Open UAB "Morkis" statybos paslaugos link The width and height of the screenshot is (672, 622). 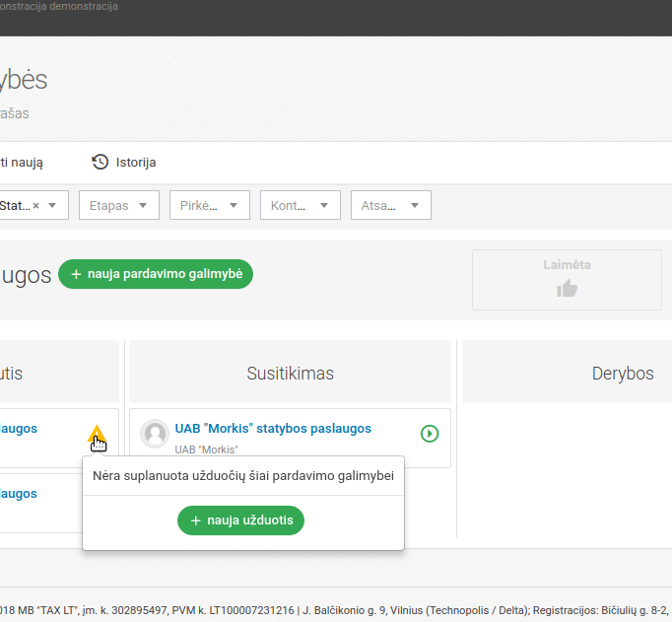tap(273, 429)
